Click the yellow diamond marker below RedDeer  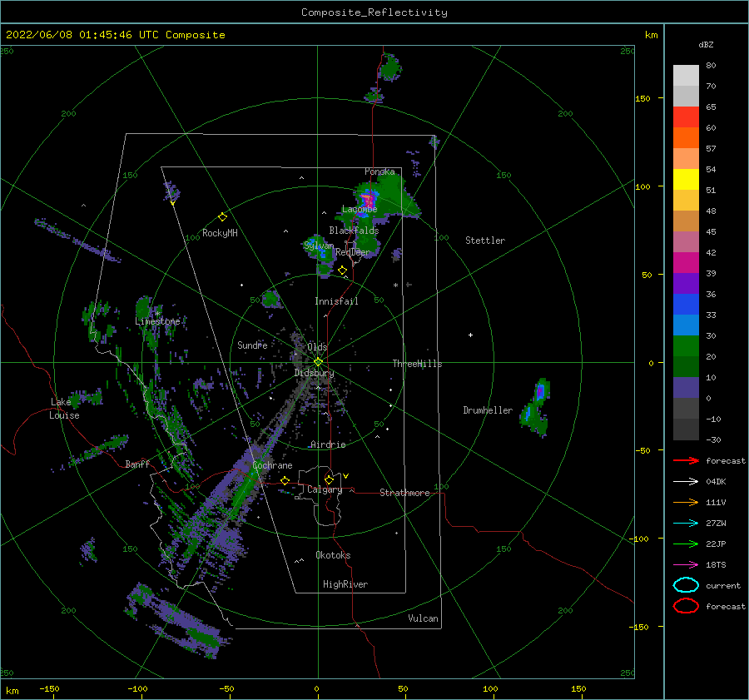[343, 271]
